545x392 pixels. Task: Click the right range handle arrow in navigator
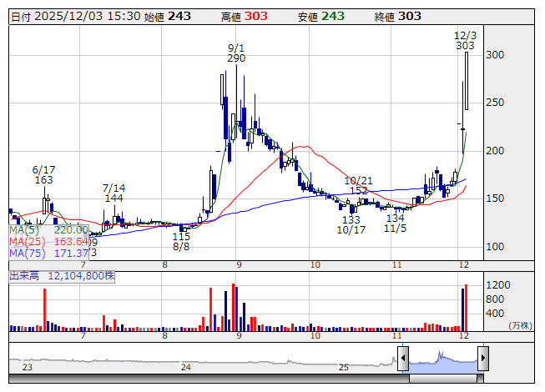(x=482, y=359)
